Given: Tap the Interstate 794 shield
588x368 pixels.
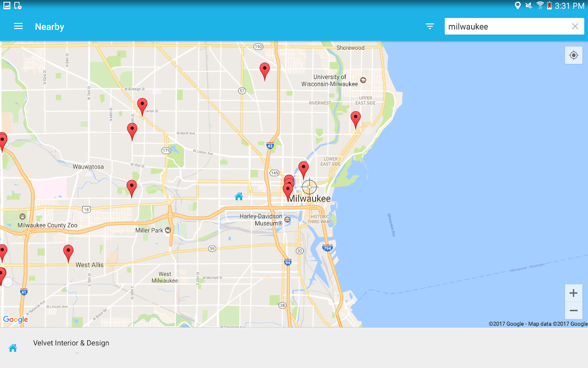Looking at the screenshot, I should click(327, 248).
